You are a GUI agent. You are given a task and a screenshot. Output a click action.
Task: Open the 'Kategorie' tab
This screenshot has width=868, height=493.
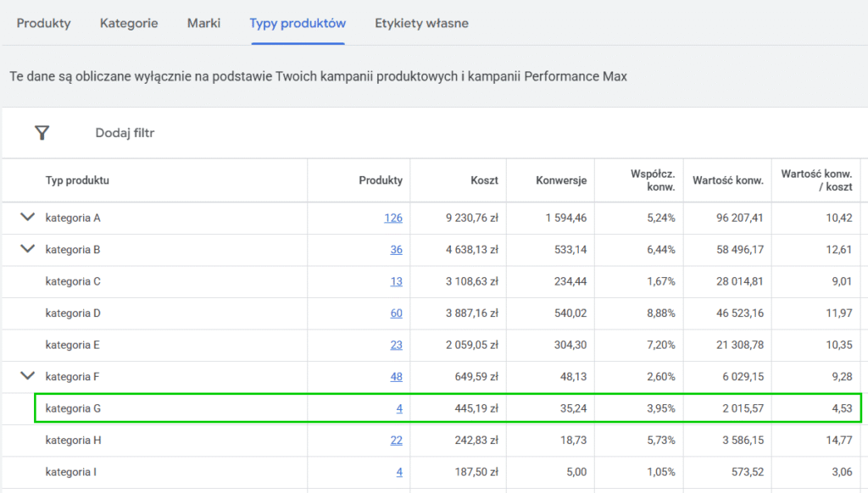coord(129,24)
